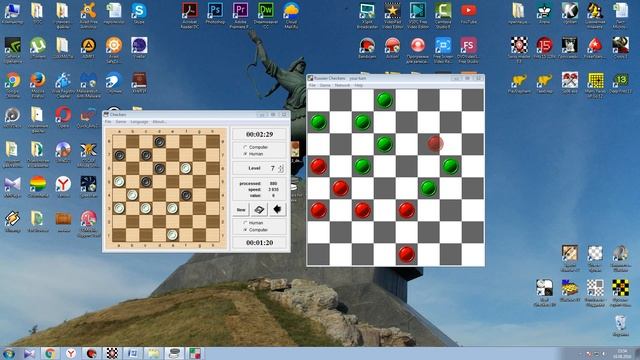
Task: Select the green piece on the top row
Action: click(384, 100)
